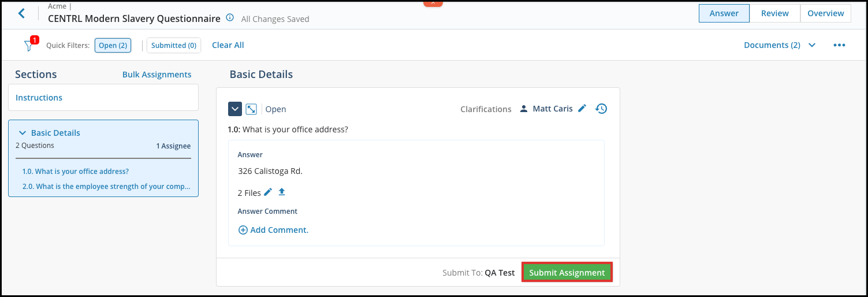Switch to the Review tab
The width and height of the screenshot is (868, 297).
[x=775, y=13]
